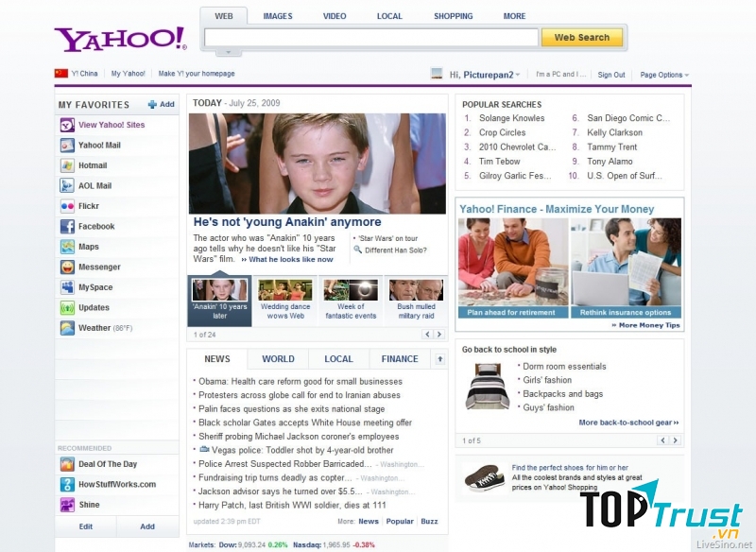Open the Shine icon in Recommended

[67, 505]
